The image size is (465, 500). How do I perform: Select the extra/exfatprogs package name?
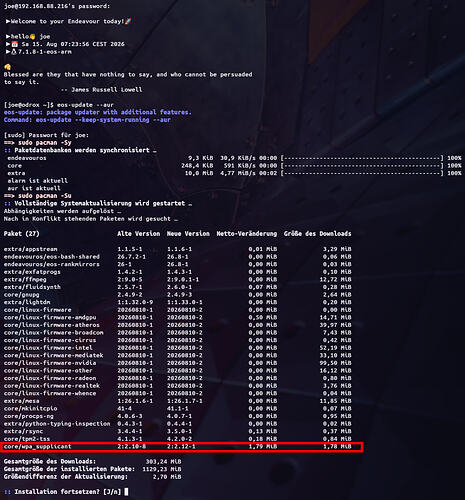(32, 272)
